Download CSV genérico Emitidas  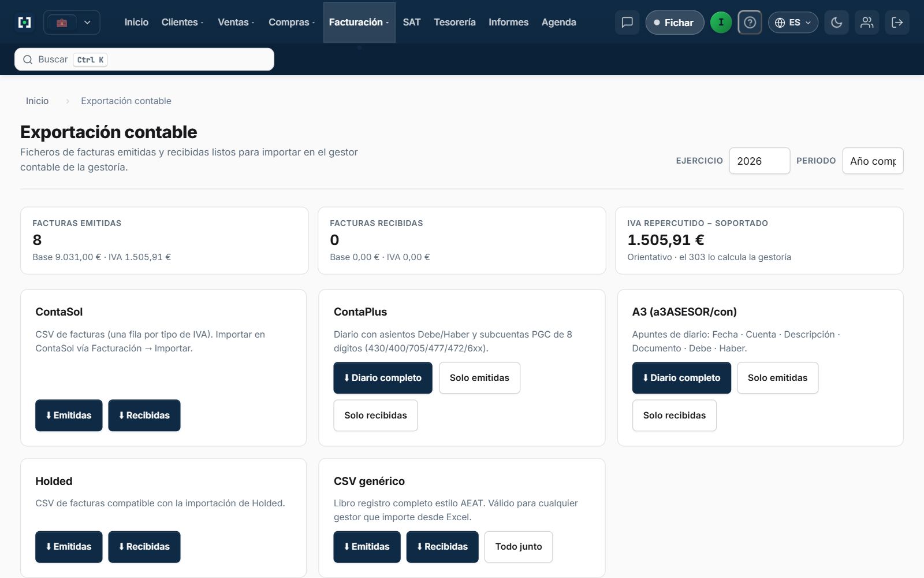pyautogui.click(x=367, y=547)
